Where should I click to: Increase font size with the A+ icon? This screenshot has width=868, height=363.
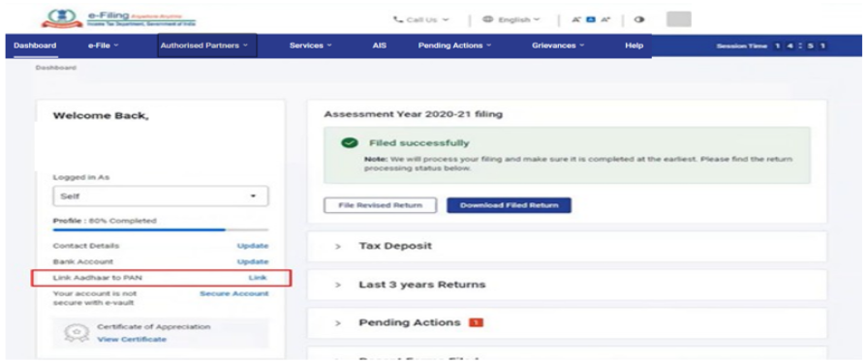605,19
